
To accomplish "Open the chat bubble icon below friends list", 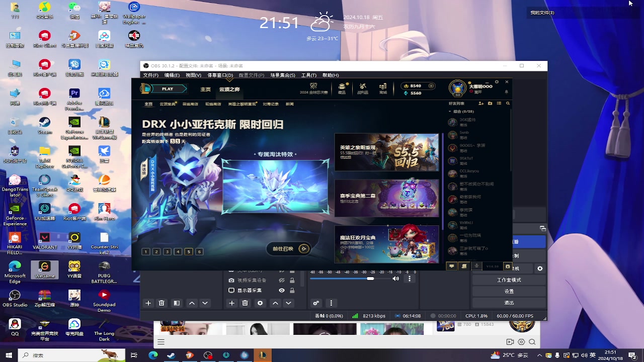I will point(452,266).
